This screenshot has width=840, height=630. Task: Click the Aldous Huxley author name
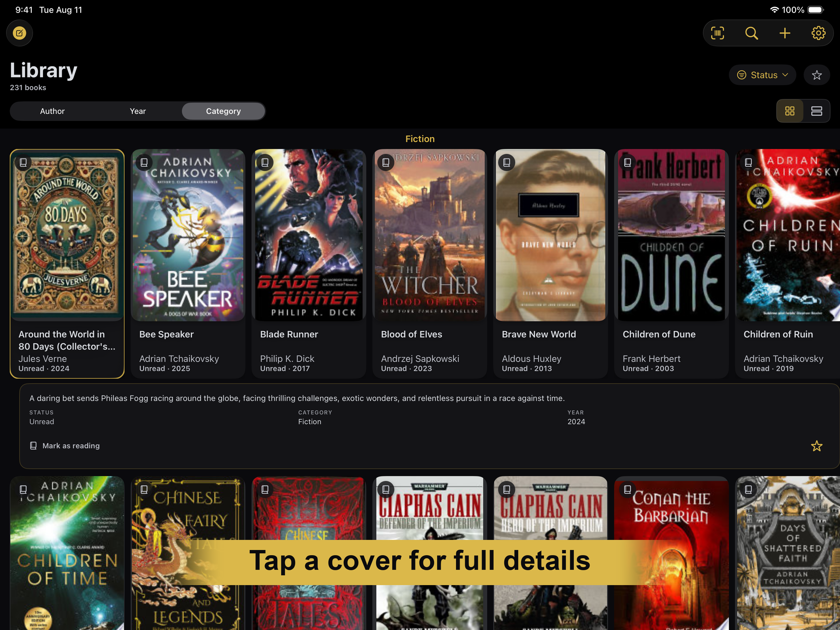pos(531,359)
